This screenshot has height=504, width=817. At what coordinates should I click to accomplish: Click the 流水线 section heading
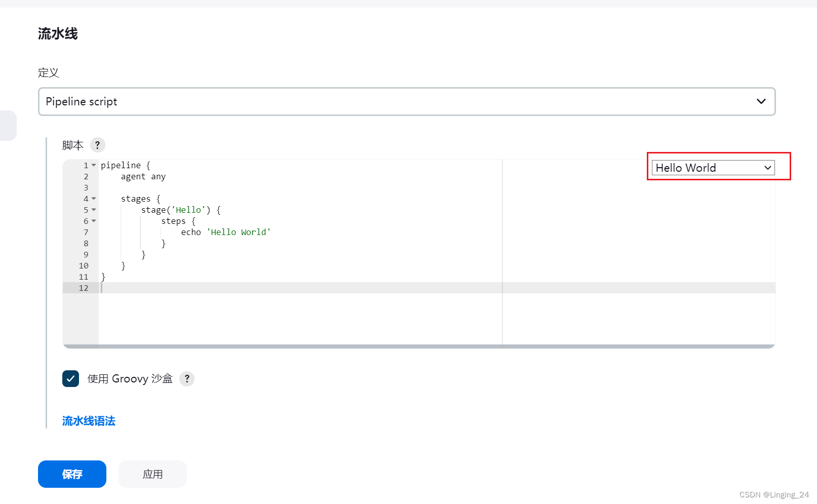58,34
